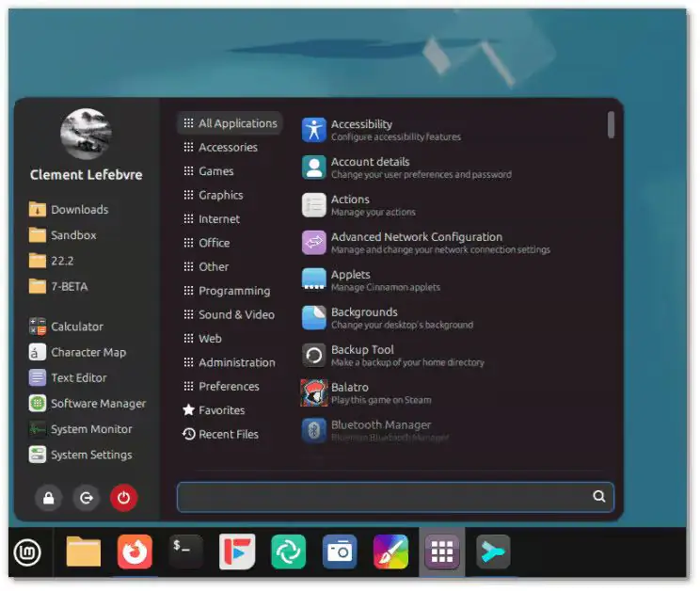
Task: Open System Monitor from the sidebar
Action: point(90,429)
